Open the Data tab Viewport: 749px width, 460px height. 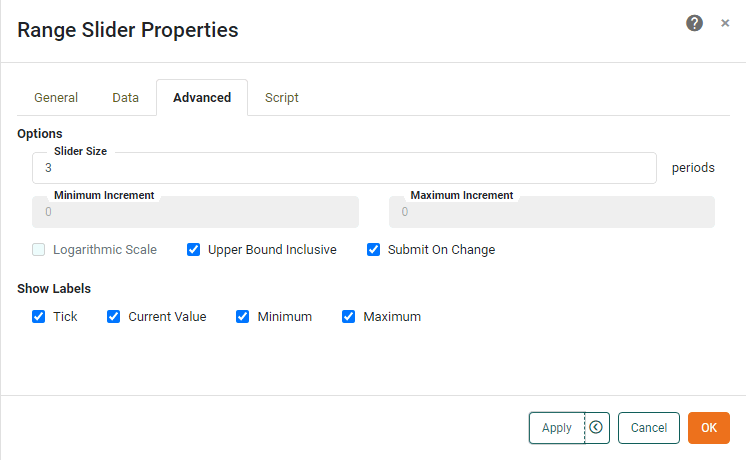[x=125, y=98]
